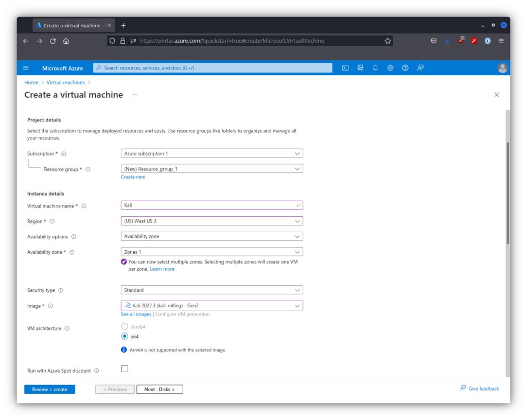
Task: Show info tooltip for Virtual machine name
Action: pos(84,206)
